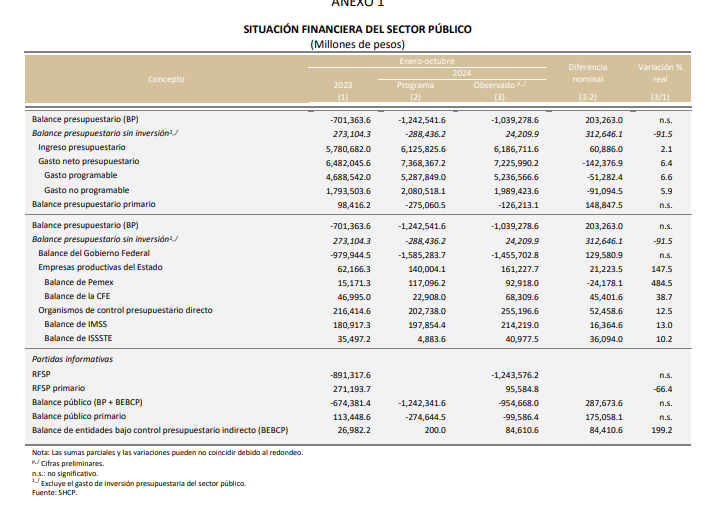The width and height of the screenshot is (706, 517).
Task: Click value 68,309.6 in CFE row
Action: click(x=521, y=297)
